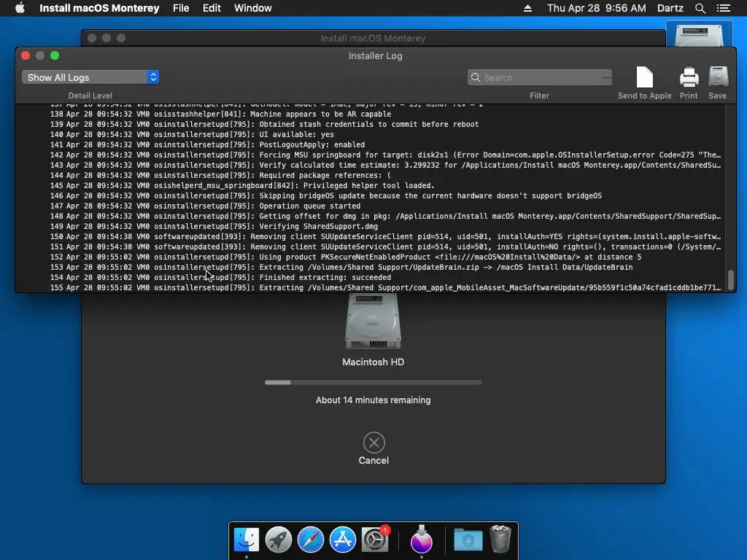Select log line 145 Privileged helper tool loaded
This screenshot has height=560, width=747.
[x=371, y=186]
